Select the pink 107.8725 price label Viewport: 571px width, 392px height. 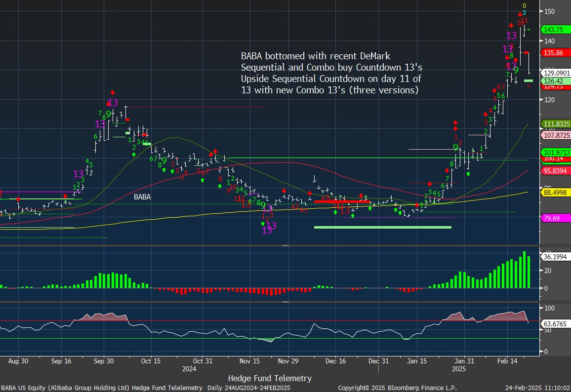(x=557, y=135)
